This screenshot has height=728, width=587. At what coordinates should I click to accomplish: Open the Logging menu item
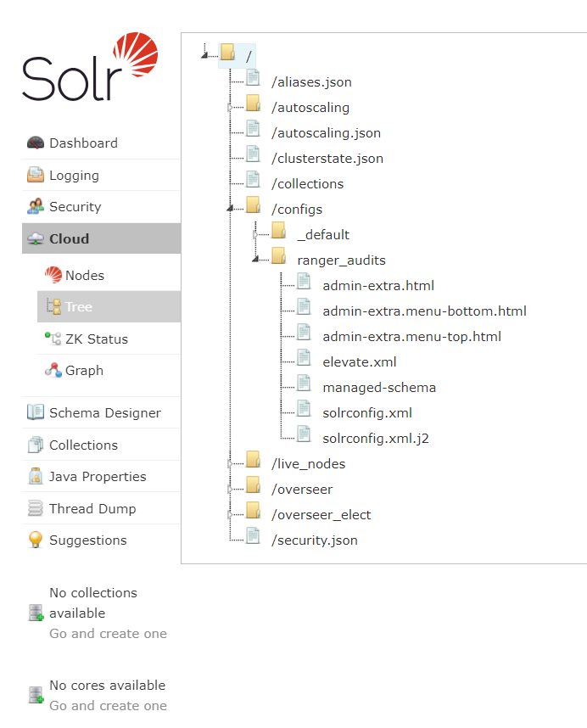101,175
